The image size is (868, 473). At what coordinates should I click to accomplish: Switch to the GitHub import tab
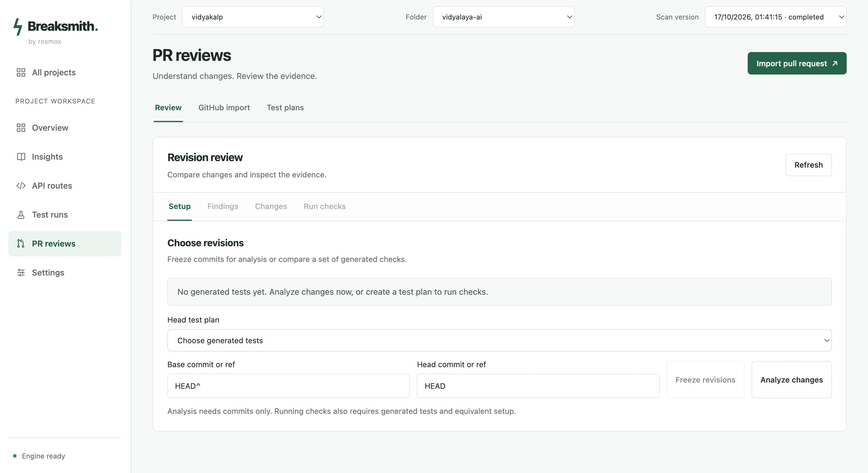pyautogui.click(x=224, y=108)
